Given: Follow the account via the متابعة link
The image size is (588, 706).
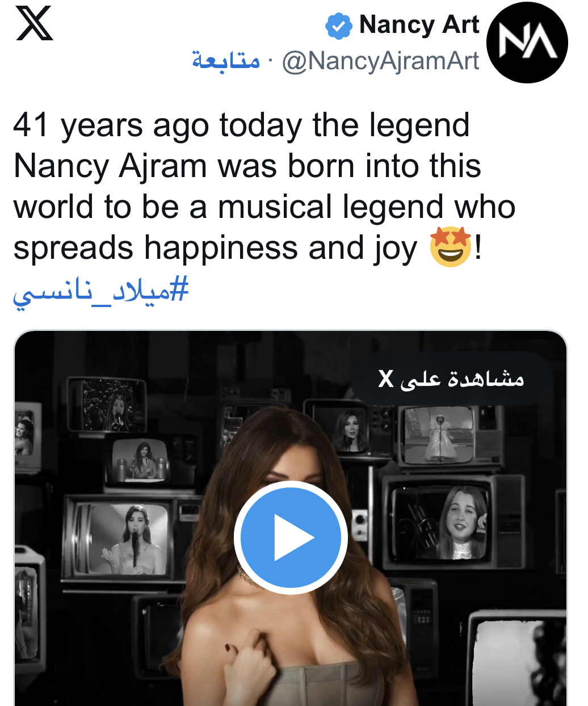Looking at the screenshot, I should coord(226,60).
